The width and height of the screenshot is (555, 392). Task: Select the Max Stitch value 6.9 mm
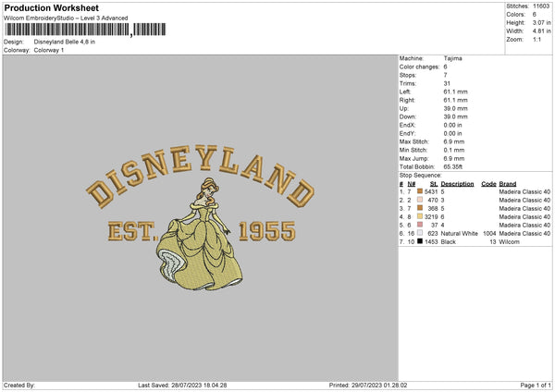(x=454, y=141)
